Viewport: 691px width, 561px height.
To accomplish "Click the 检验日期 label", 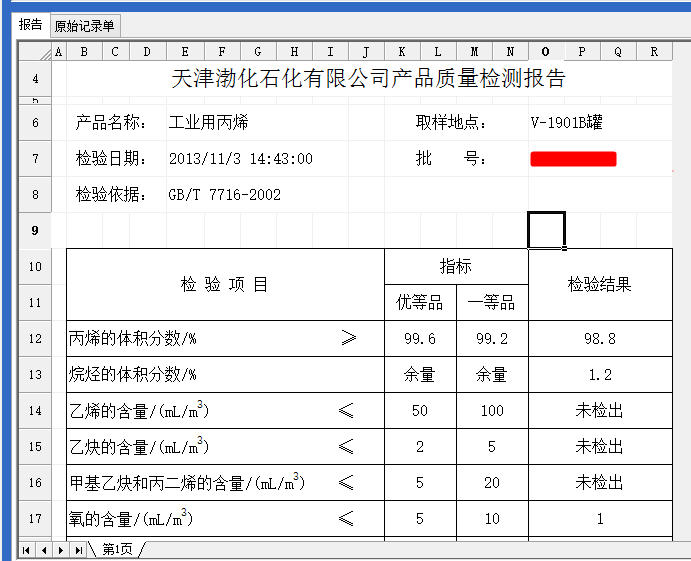I will (x=111, y=158).
